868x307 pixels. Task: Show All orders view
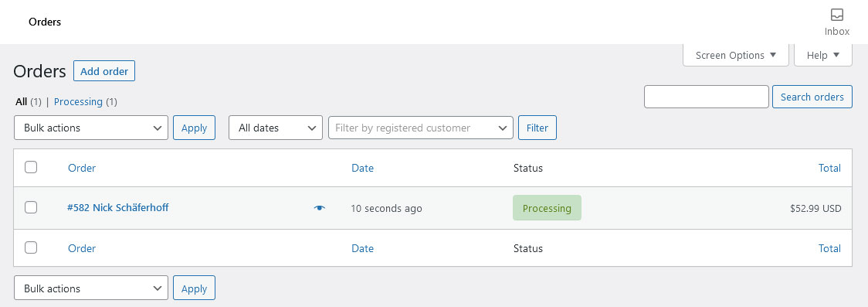[21, 101]
